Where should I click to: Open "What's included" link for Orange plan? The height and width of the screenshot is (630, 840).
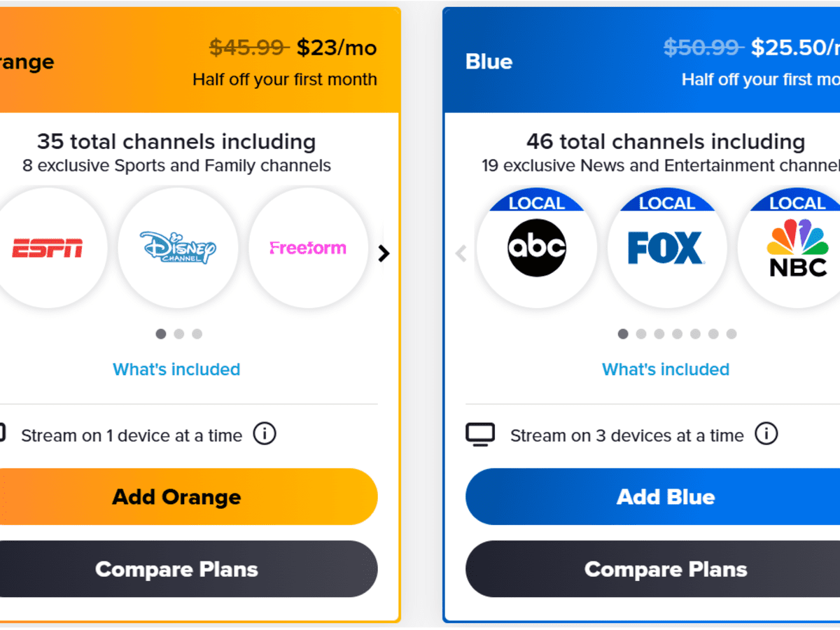176,369
